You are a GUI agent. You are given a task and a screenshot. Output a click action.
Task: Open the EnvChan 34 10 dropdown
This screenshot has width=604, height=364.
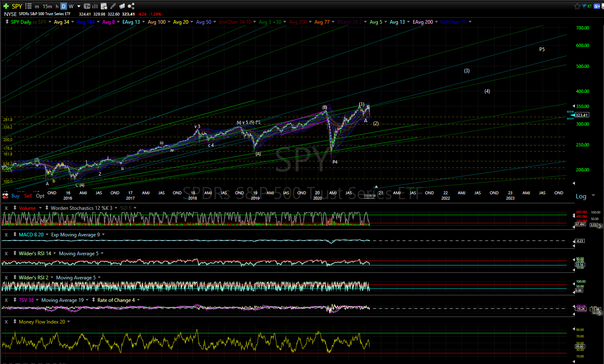click(x=255, y=22)
